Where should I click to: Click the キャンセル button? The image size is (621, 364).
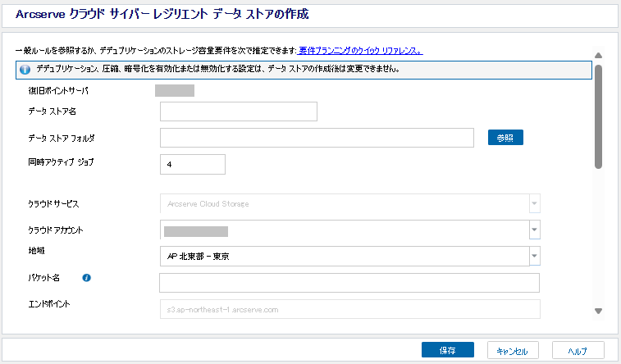click(513, 350)
